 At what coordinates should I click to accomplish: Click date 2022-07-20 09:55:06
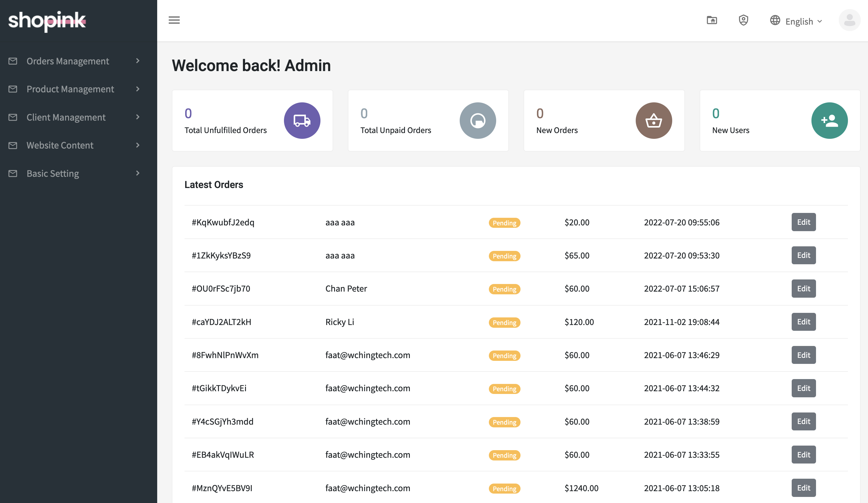pos(682,223)
